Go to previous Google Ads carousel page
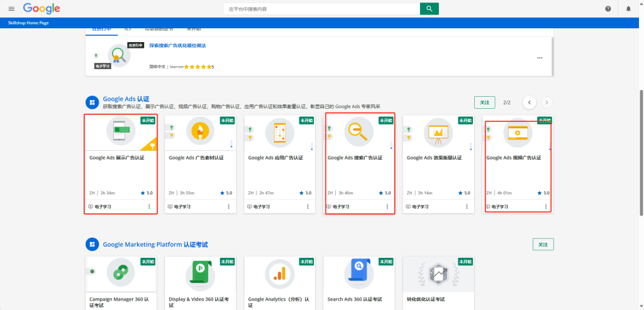This screenshot has height=310, width=644. click(530, 102)
